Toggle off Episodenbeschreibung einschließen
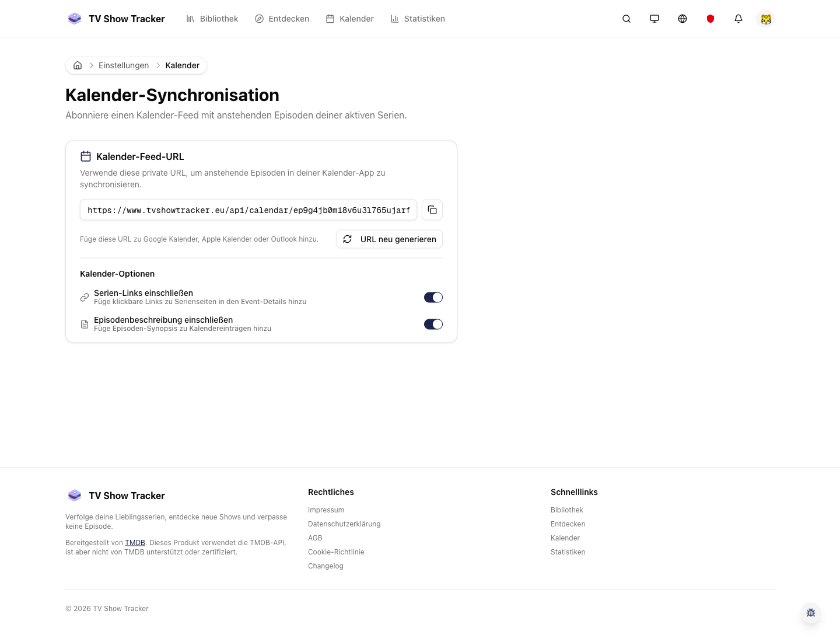The image size is (840, 642). click(433, 324)
